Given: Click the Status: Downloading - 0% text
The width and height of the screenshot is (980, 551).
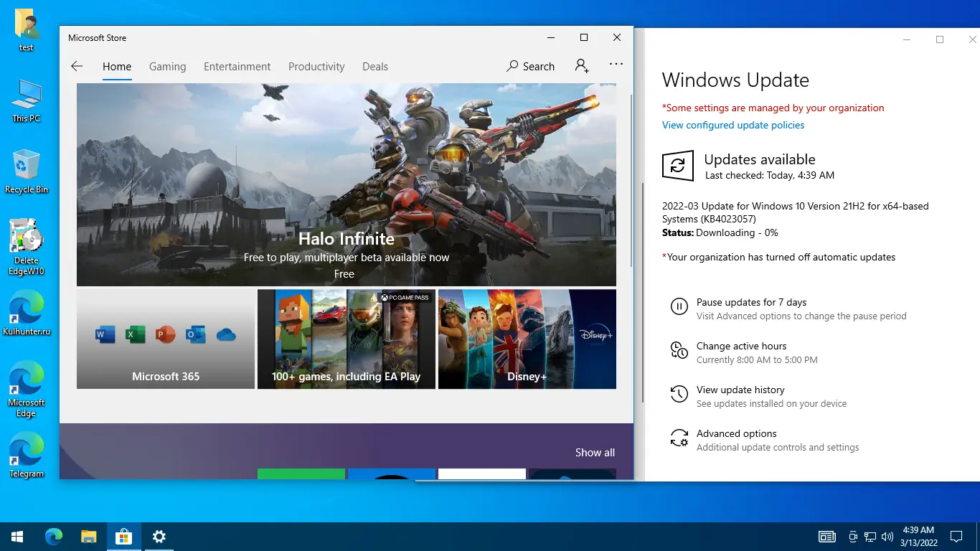Looking at the screenshot, I should tap(720, 233).
